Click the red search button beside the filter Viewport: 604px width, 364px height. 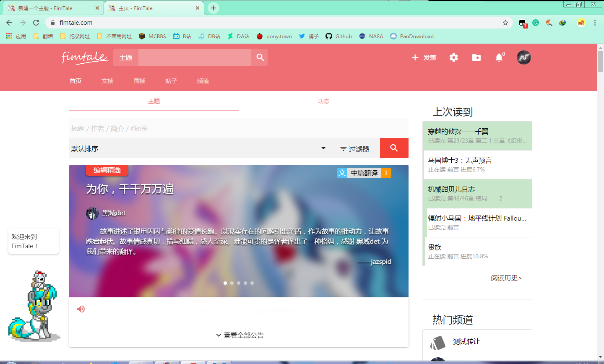coord(394,148)
